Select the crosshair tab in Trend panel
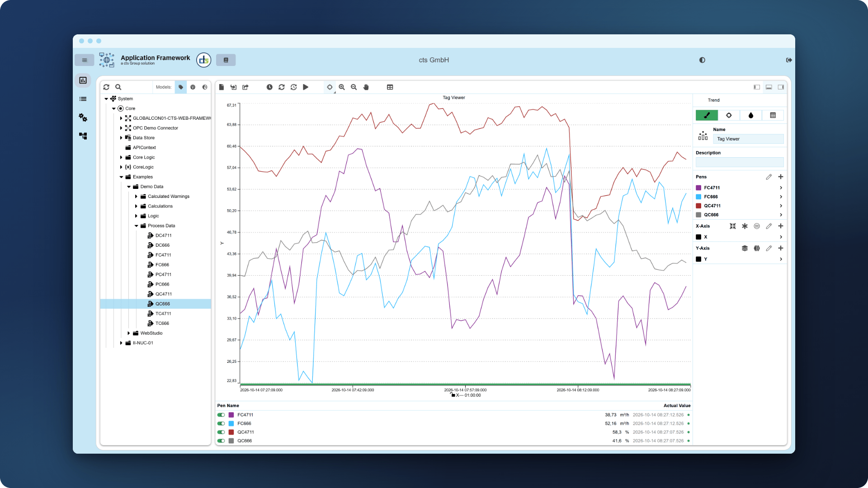 click(729, 115)
